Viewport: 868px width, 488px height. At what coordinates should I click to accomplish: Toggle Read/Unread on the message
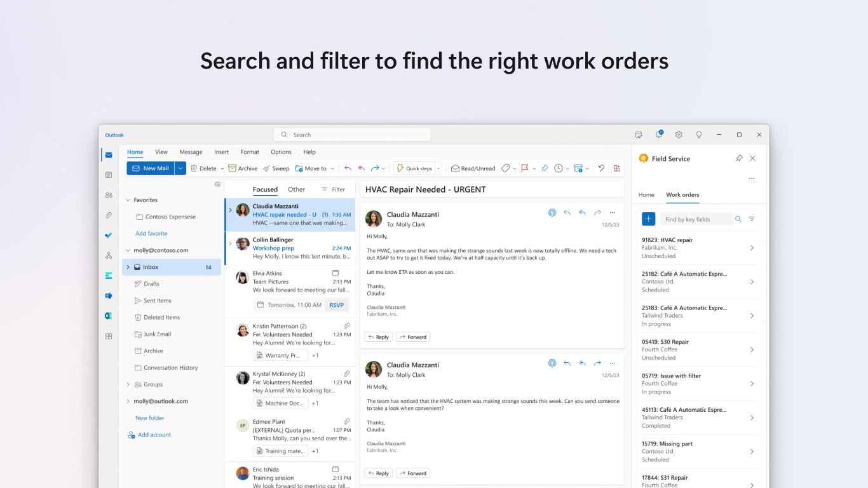(x=473, y=168)
